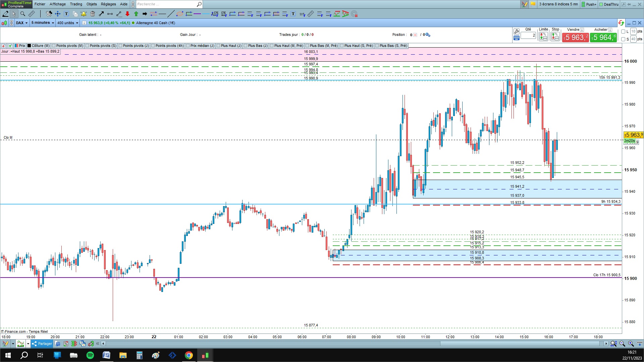Screen dimensions: 644x362
Task: Toggle the Clôture (M) checkbox
Action: pyautogui.click(x=30, y=46)
